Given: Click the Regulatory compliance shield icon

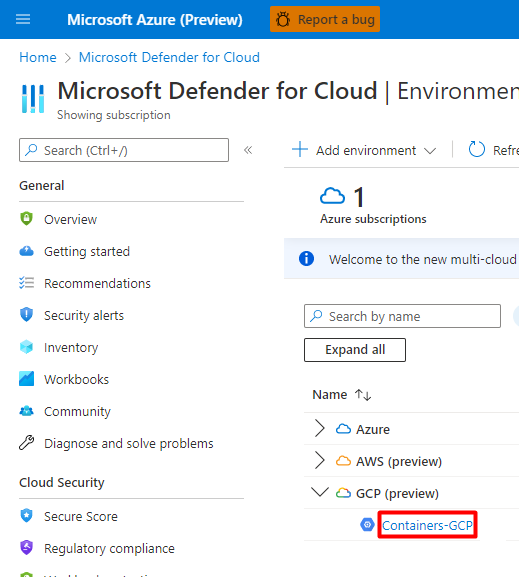Looking at the screenshot, I should click(27, 548).
